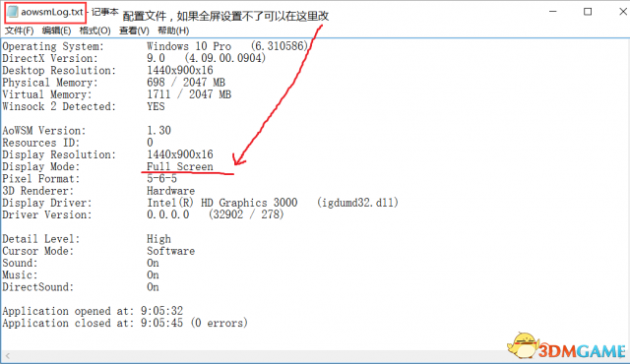Click the Intel(R) HD Graphics 3000 text
Viewport: 630px width, 364px height.
[x=221, y=203]
